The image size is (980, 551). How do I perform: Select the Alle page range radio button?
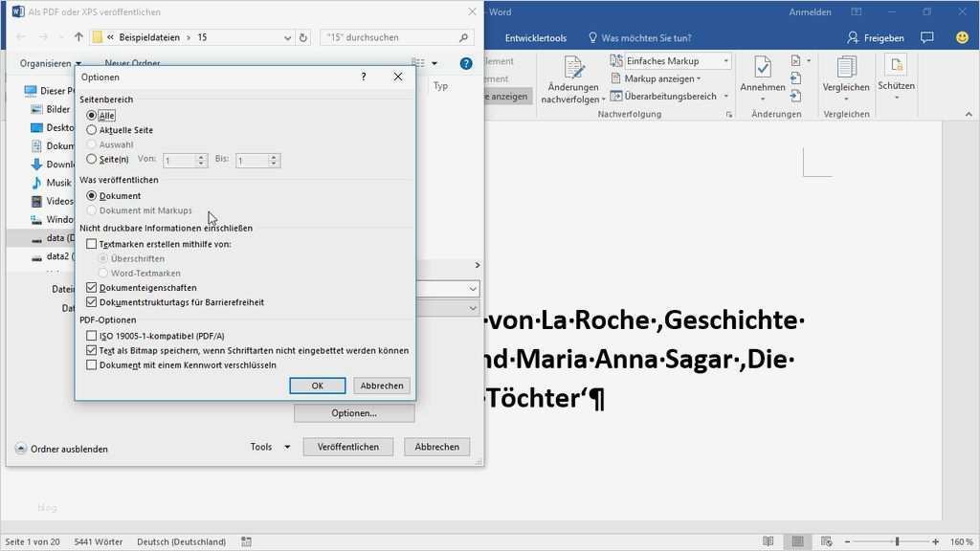tap(91, 115)
